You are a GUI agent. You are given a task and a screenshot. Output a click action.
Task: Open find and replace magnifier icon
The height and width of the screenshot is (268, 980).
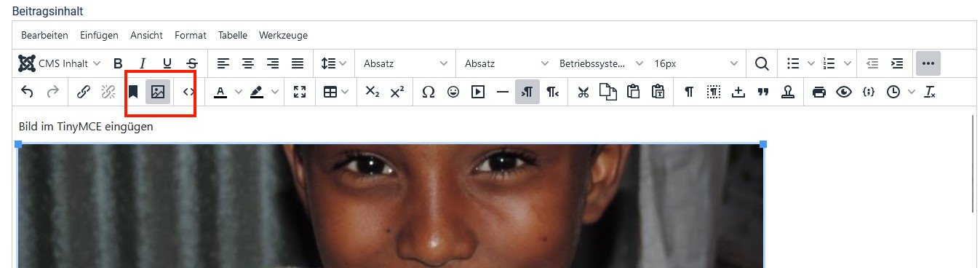click(762, 63)
